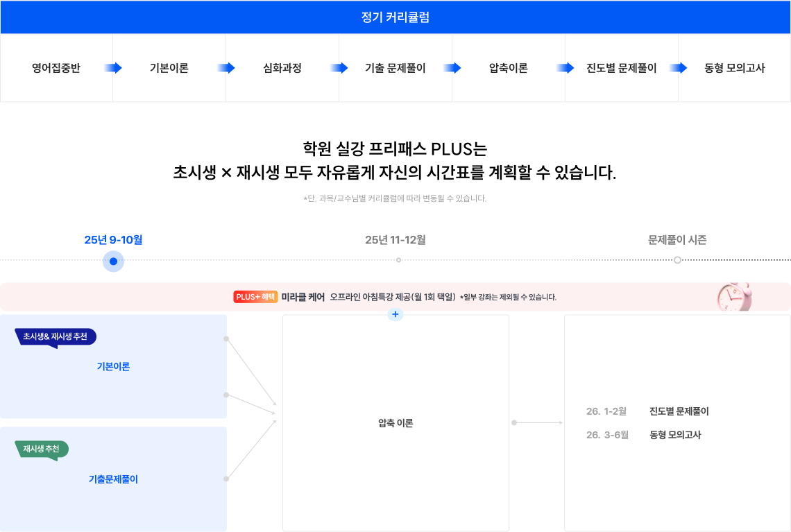Click the blue arrow after 압축이론
Image resolution: width=791 pixels, height=532 pixels.
tap(565, 67)
